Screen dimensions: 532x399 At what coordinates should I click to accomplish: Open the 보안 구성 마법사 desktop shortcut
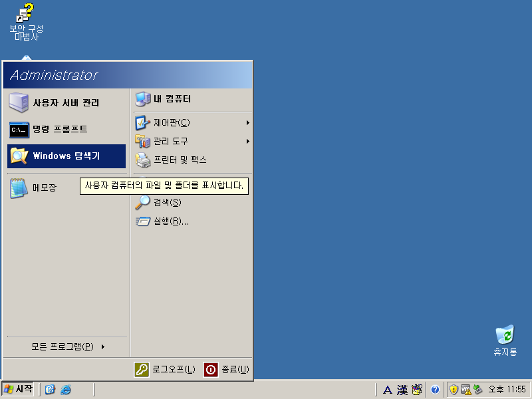click(26, 22)
